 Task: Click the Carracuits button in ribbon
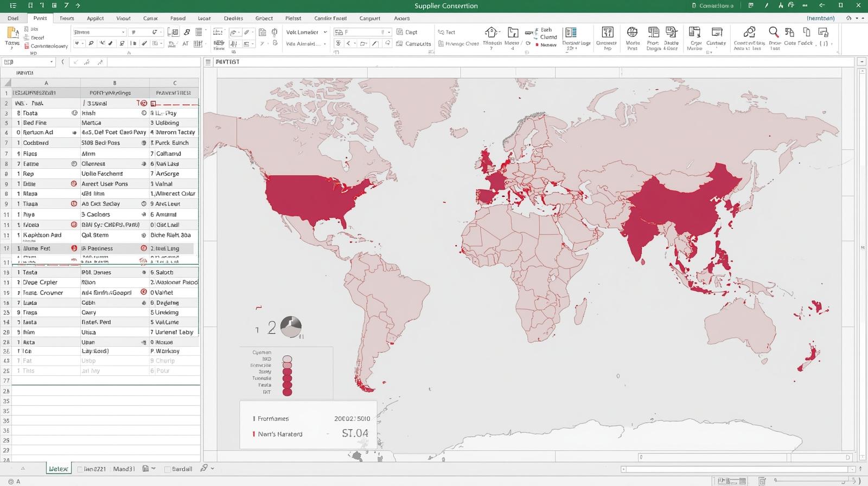pos(413,44)
